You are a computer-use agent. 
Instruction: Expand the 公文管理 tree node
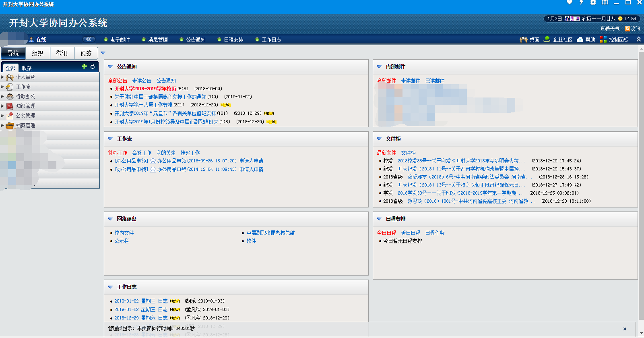click(x=2, y=116)
